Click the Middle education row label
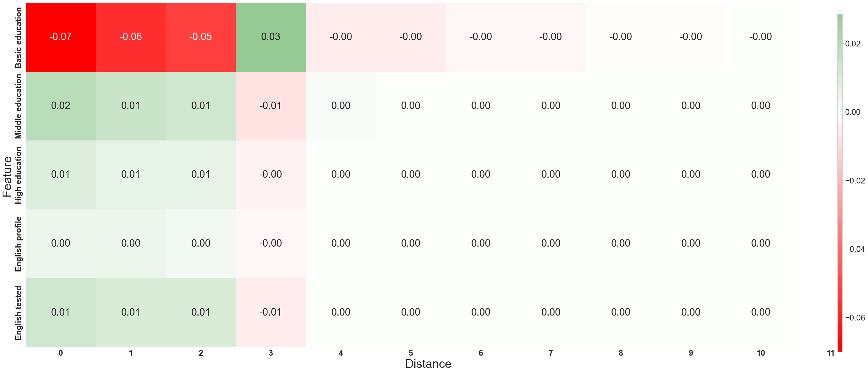Image resolution: width=868 pixels, height=373 pixels. (x=18, y=106)
